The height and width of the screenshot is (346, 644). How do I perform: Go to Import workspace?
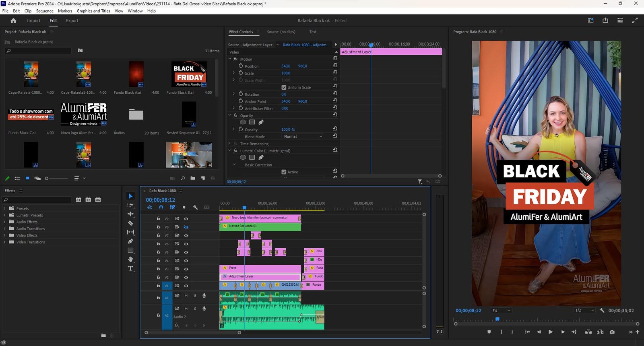coord(34,21)
